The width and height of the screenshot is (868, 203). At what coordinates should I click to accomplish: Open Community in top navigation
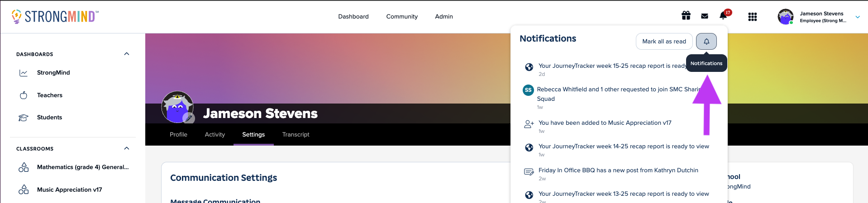coord(402,17)
